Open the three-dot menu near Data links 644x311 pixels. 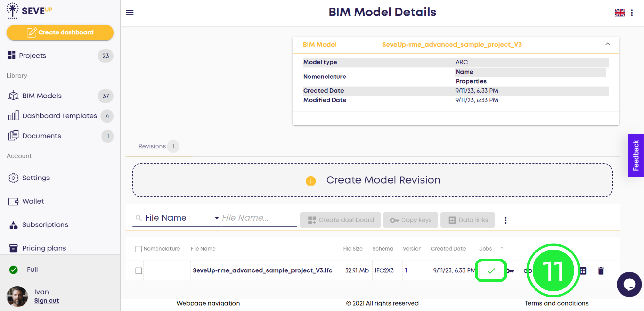pos(505,220)
